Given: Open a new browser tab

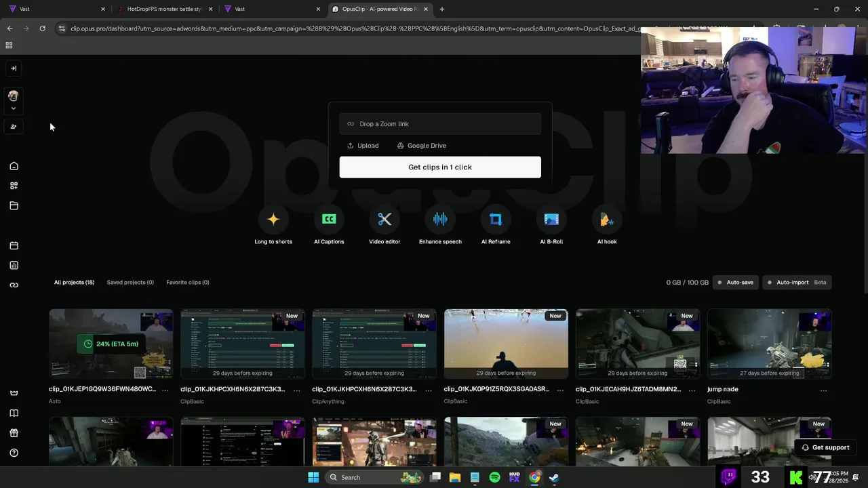Looking at the screenshot, I should tap(442, 9).
